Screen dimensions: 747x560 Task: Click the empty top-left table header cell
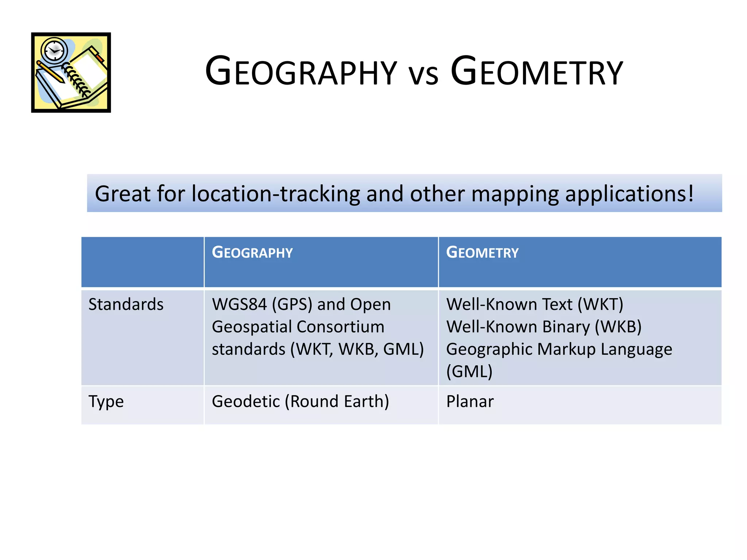(142, 262)
